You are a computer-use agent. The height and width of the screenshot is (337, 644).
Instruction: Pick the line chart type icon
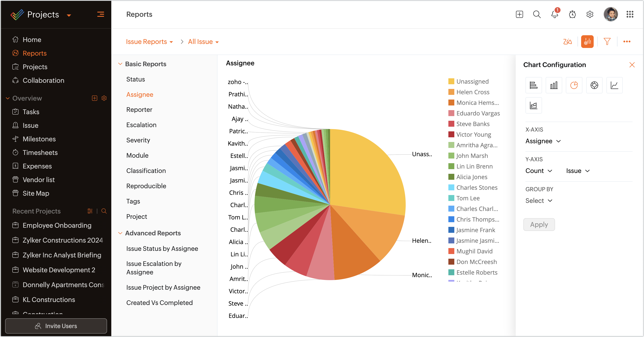point(614,85)
